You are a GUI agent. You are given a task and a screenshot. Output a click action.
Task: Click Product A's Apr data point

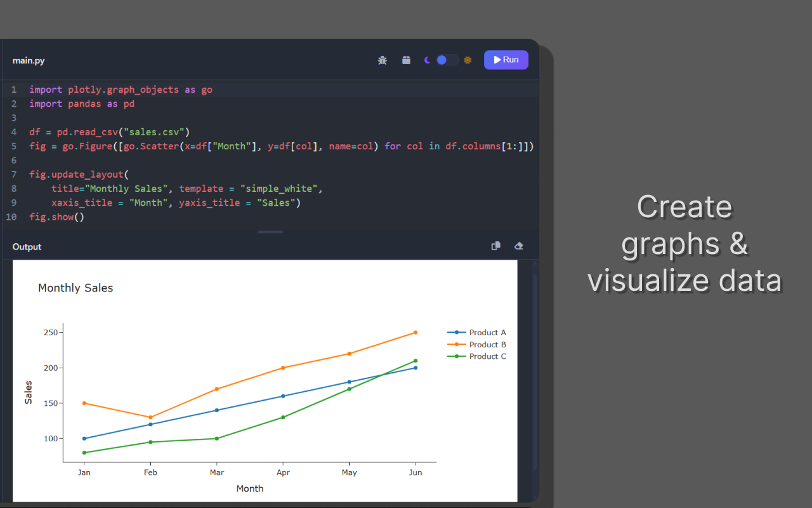[x=283, y=396]
